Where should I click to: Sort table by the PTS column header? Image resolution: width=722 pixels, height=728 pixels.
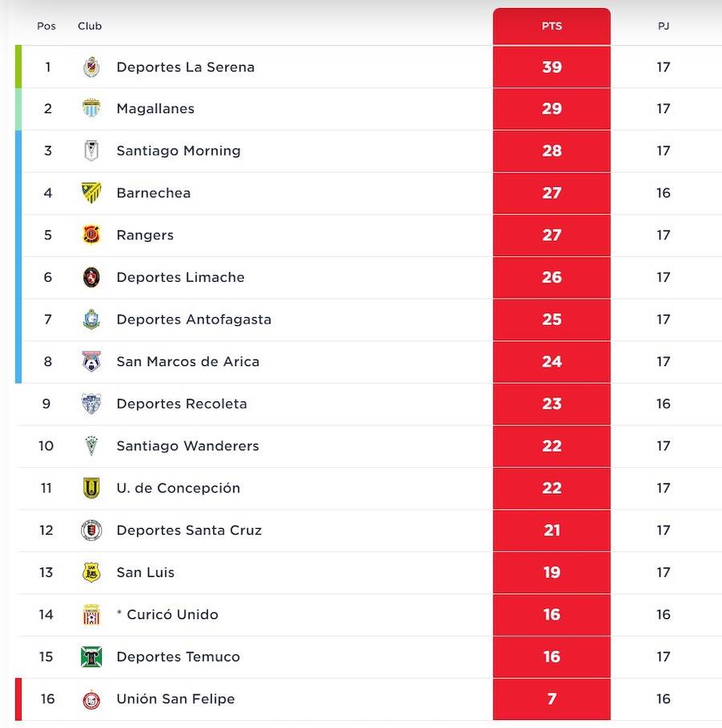pos(552,26)
